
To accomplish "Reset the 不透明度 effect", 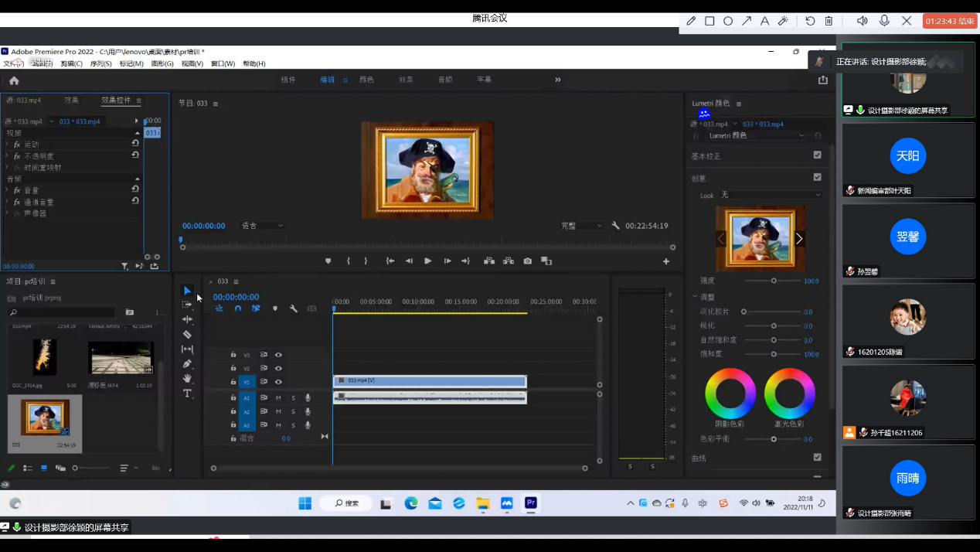I will coord(135,155).
